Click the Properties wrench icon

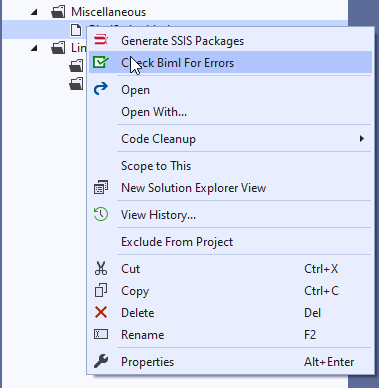[x=101, y=361]
